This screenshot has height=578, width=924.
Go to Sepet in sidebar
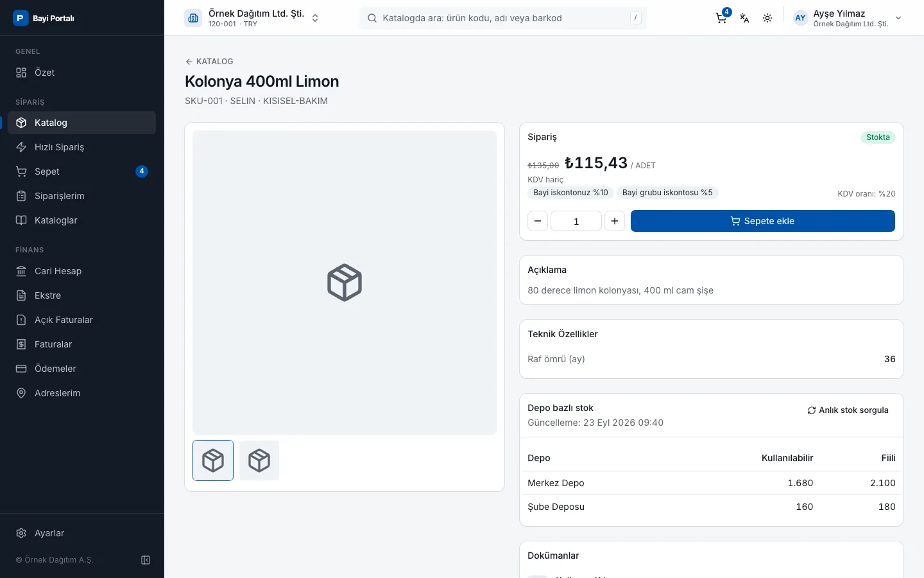tap(81, 171)
